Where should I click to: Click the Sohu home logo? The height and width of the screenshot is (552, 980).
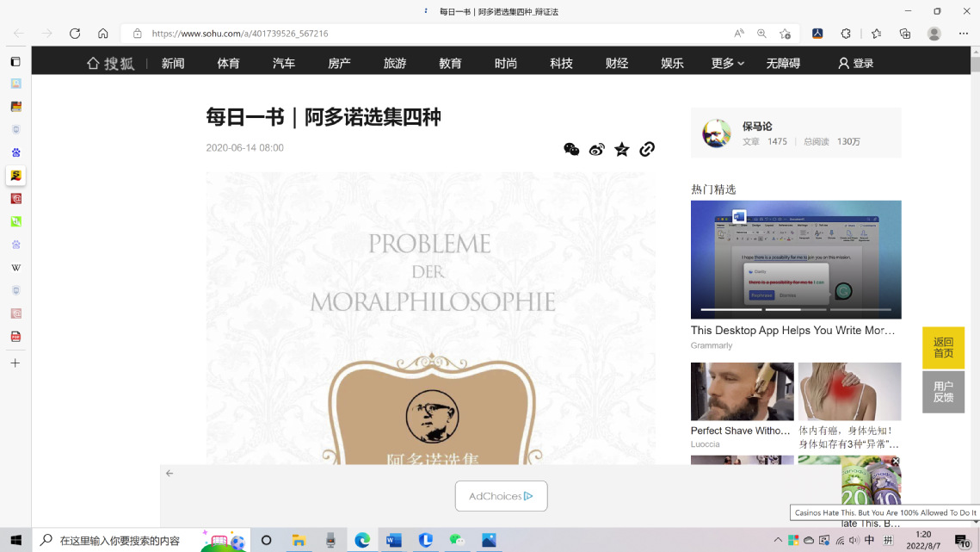point(110,63)
